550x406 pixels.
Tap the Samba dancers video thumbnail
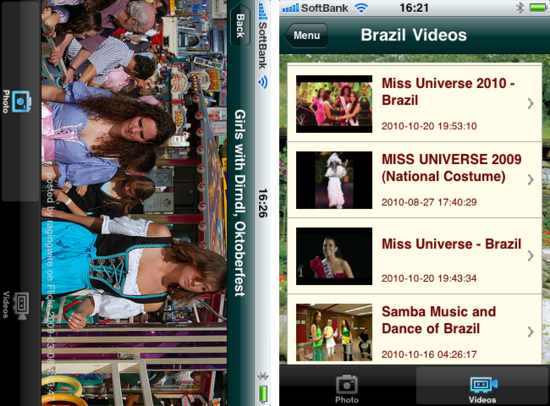tap(334, 332)
